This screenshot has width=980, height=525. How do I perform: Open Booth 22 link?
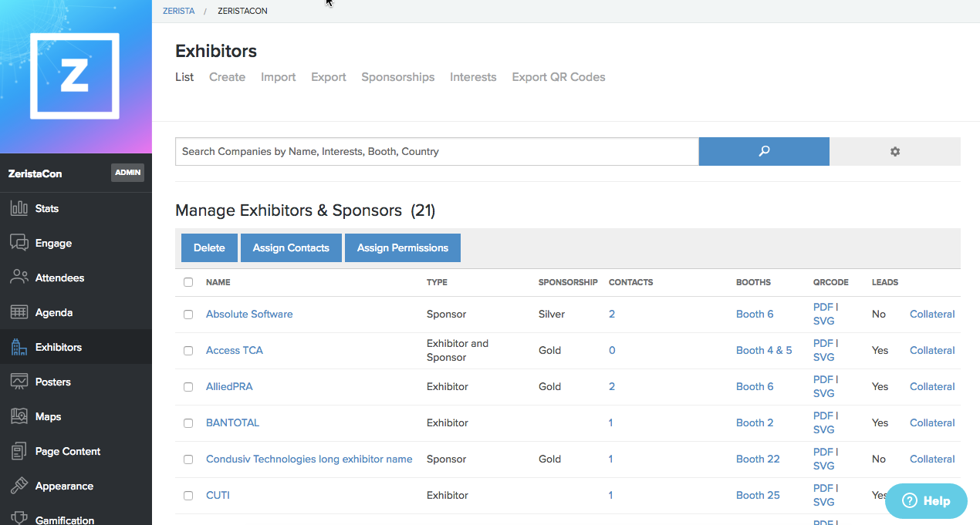pyautogui.click(x=758, y=459)
